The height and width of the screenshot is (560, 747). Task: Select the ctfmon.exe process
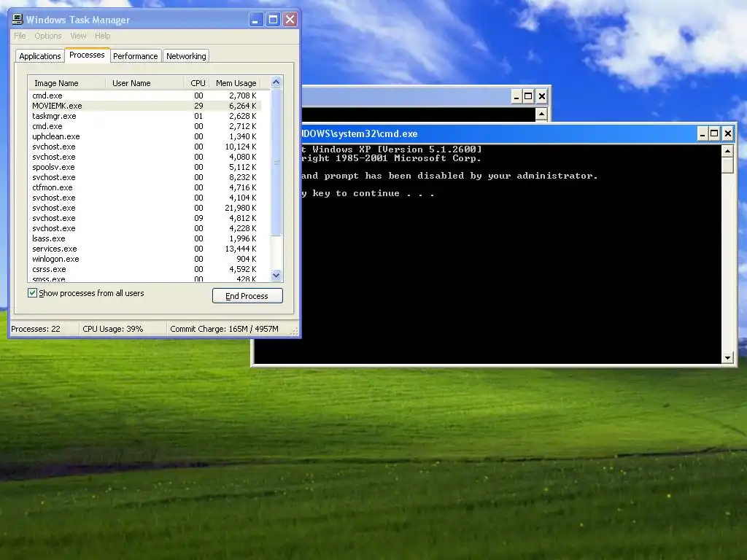coord(145,187)
